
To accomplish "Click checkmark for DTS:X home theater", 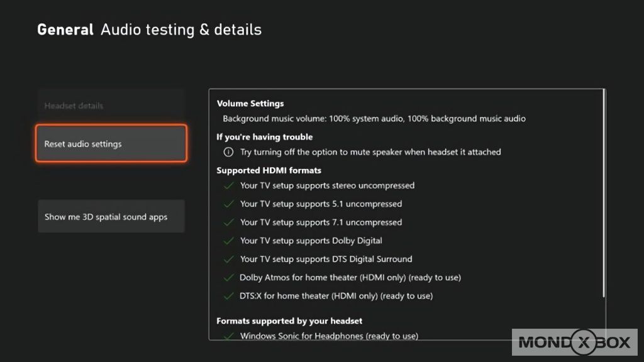I will coord(228,295).
